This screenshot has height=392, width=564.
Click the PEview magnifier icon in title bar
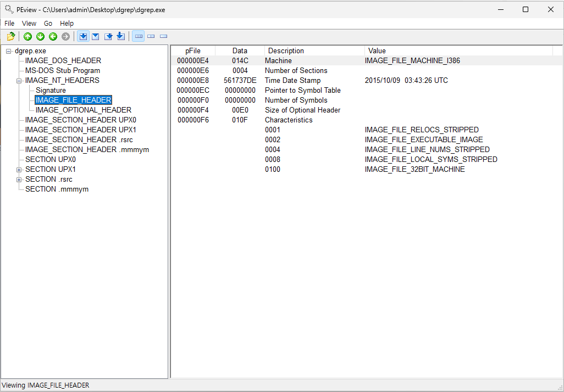point(9,9)
